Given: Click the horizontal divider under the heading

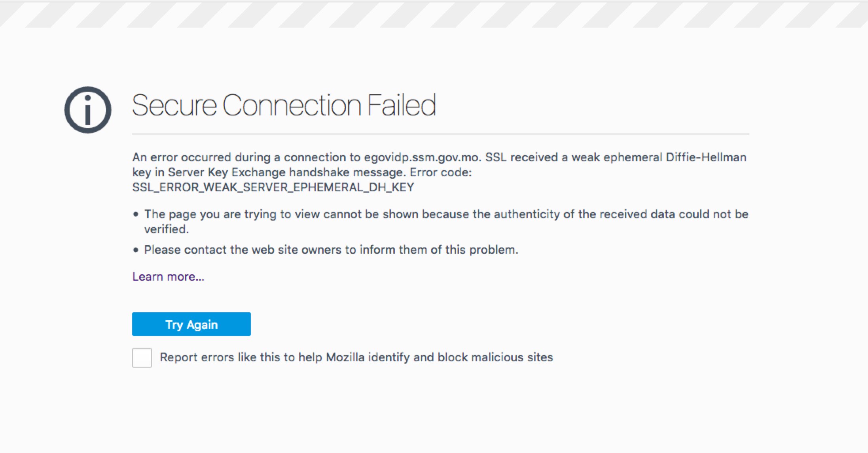Looking at the screenshot, I should point(440,134).
